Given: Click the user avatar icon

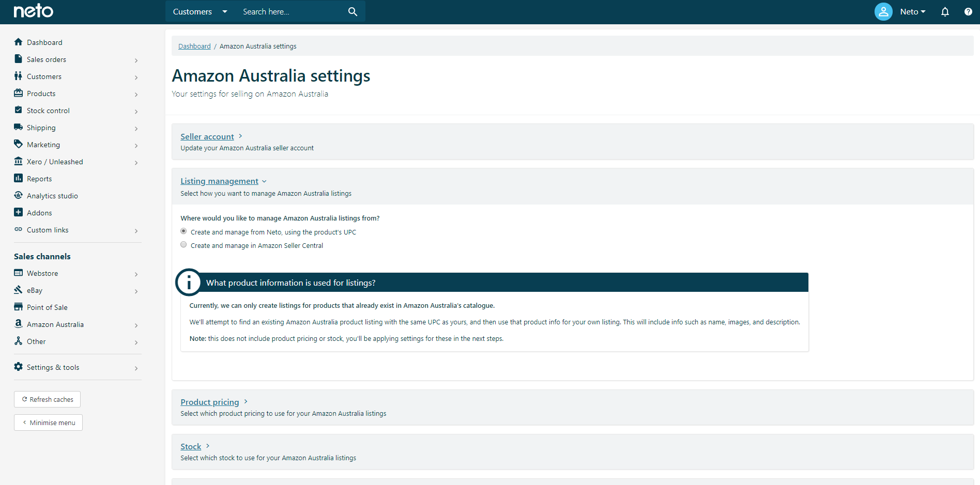Looking at the screenshot, I should 883,11.
